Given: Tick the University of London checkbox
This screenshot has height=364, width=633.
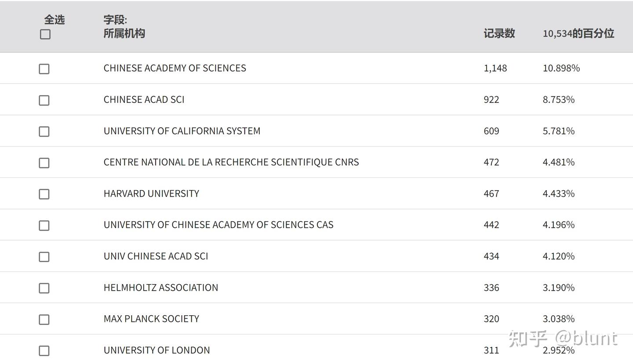Looking at the screenshot, I should 44,351.
